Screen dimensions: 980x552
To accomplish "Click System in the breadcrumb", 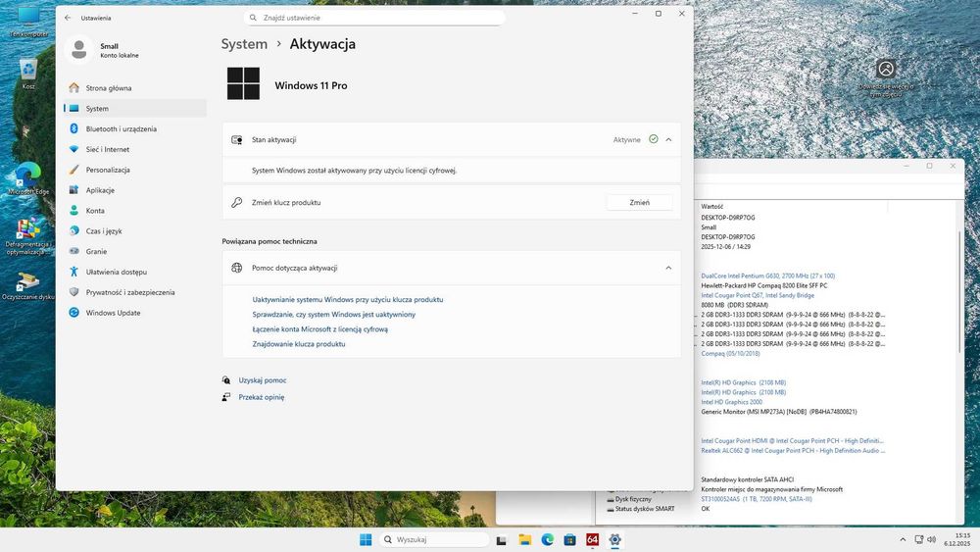I will pyautogui.click(x=244, y=44).
